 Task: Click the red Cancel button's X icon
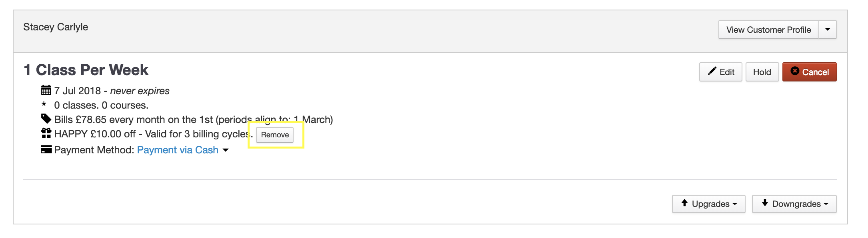coord(795,71)
